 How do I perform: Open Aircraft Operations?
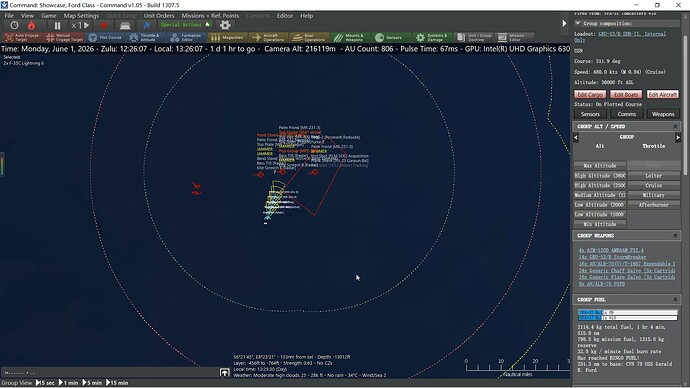[268, 37]
